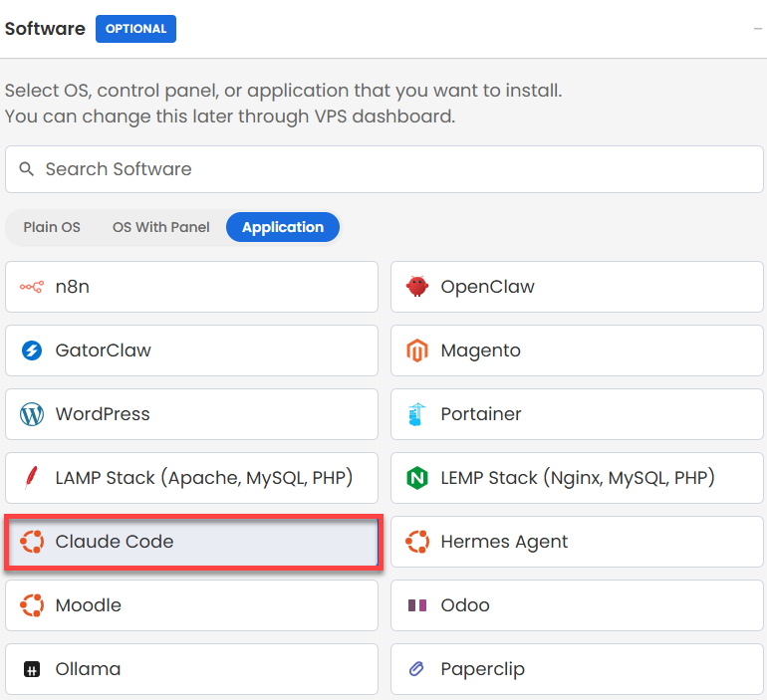
Task: Choose Paperclip from the application list
Action: point(577,669)
